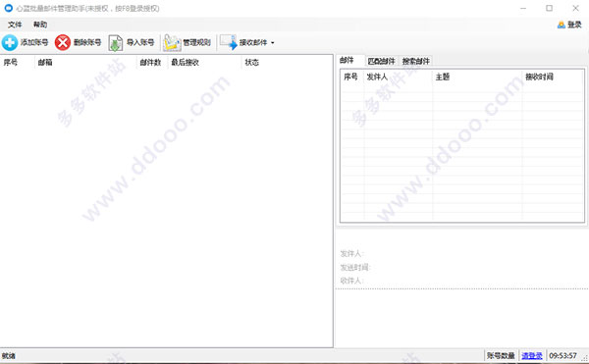Click the 就绪 status text
Image resolution: width=589 pixels, height=364 pixels.
pyautogui.click(x=9, y=356)
